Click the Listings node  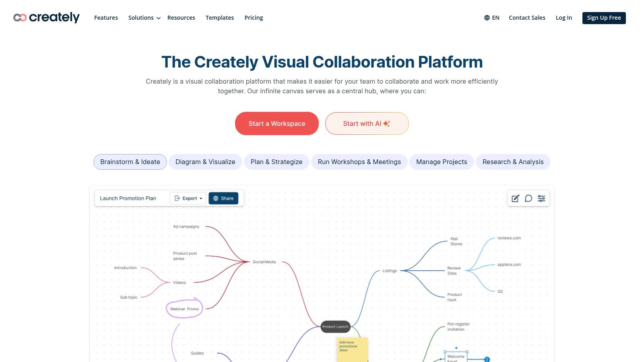click(x=390, y=271)
